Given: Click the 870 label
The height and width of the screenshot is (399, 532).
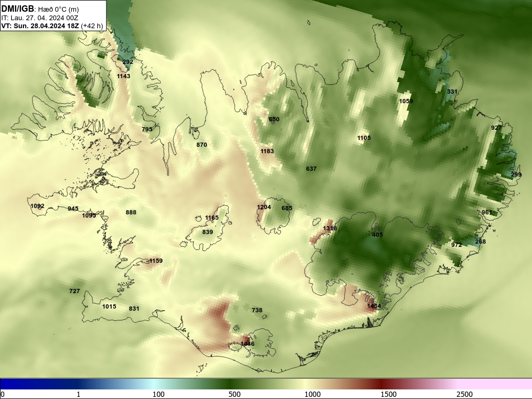Looking at the screenshot, I should (202, 145).
